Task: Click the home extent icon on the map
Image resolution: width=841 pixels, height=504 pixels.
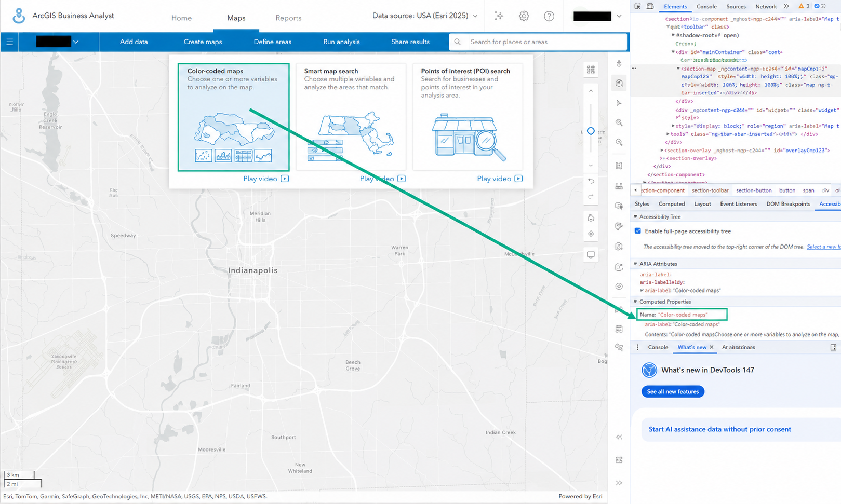Action: pyautogui.click(x=591, y=218)
